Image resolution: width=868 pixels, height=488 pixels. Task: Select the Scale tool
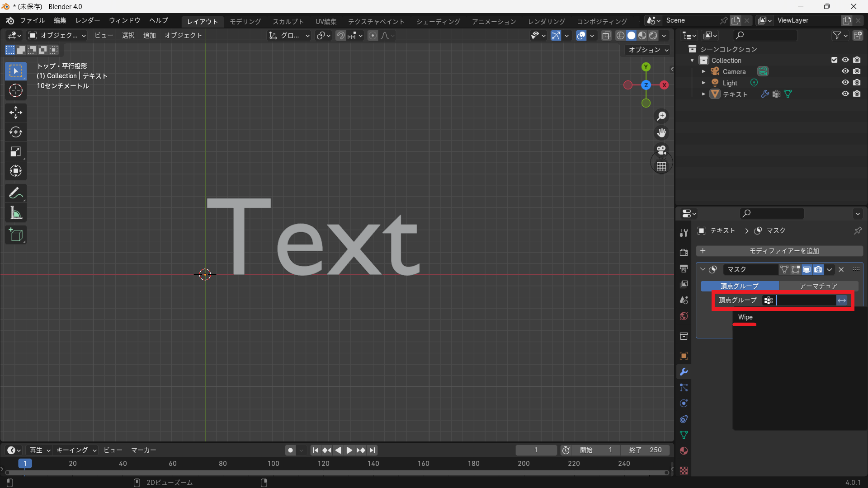(x=16, y=152)
